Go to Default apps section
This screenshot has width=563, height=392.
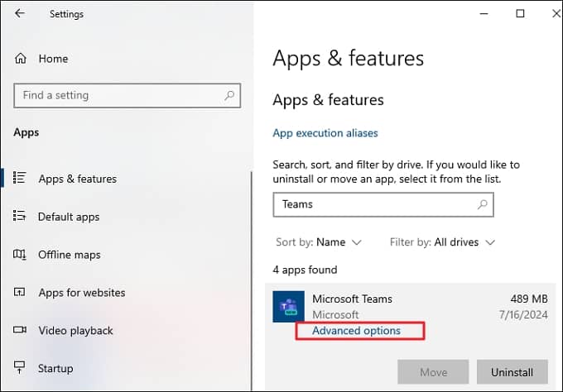pos(69,217)
